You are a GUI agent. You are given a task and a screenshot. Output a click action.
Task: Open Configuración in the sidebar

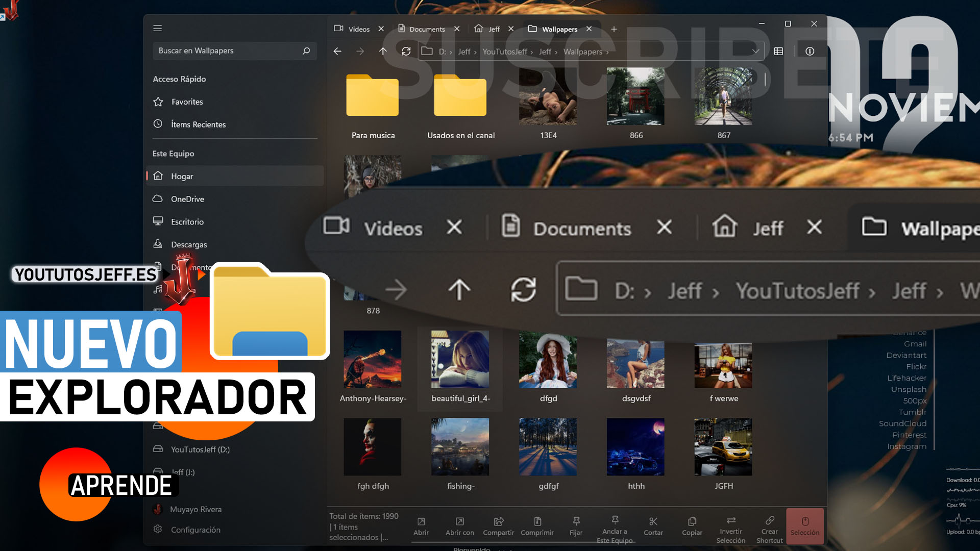tap(195, 530)
